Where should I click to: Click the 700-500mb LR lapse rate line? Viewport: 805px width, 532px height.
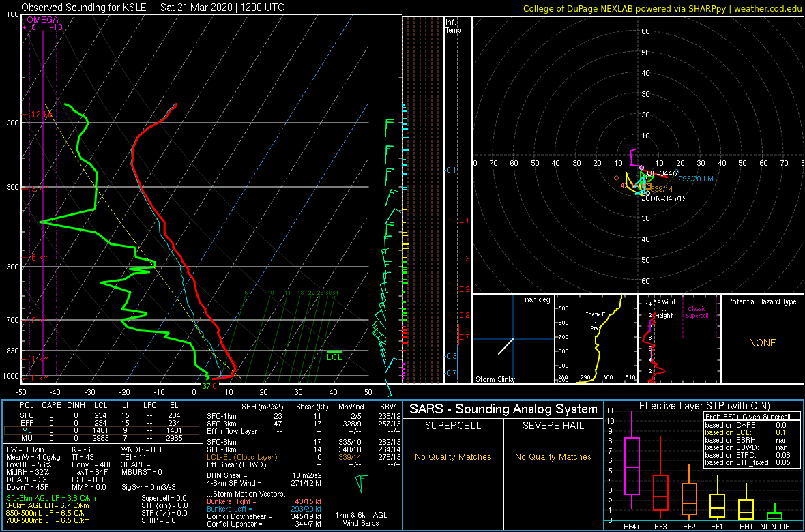48,521
